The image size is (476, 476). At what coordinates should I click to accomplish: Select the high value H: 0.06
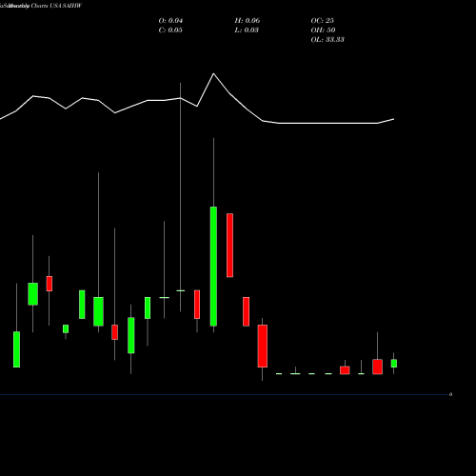coord(248,21)
